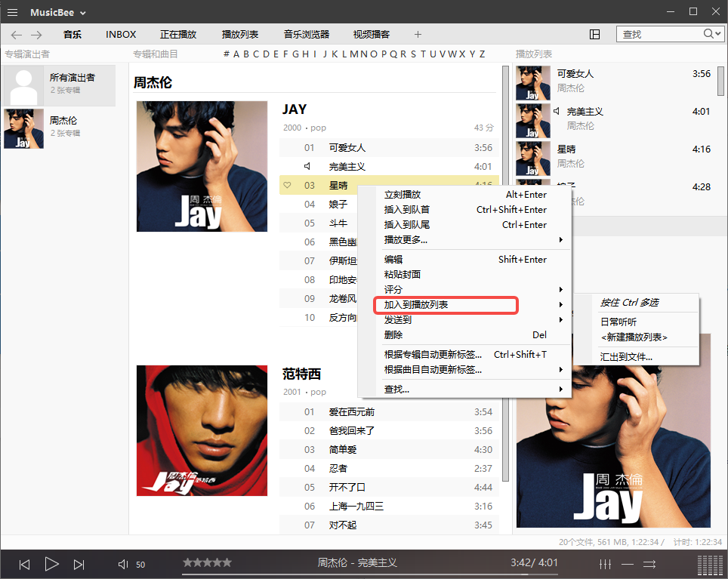The height and width of the screenshot is (579, 728).
Task: Open the equalizer icon
Action: [x=605, y=564]
